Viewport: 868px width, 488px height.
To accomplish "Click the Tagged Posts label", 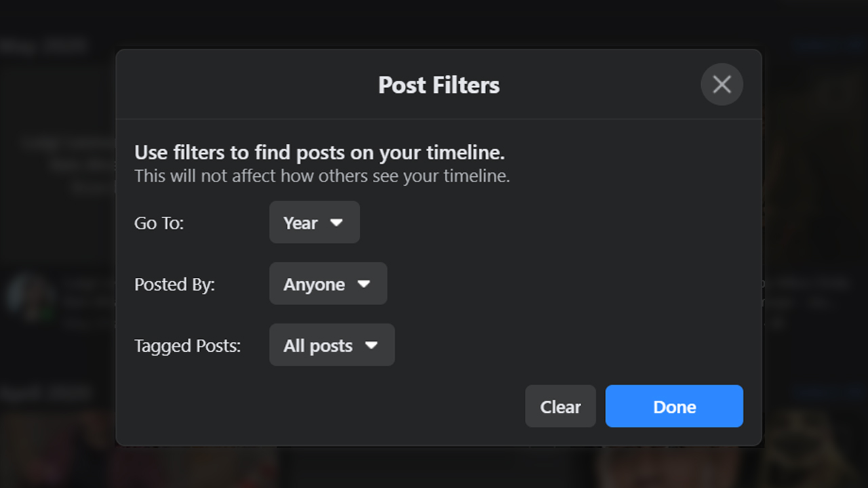I will 187,346.
